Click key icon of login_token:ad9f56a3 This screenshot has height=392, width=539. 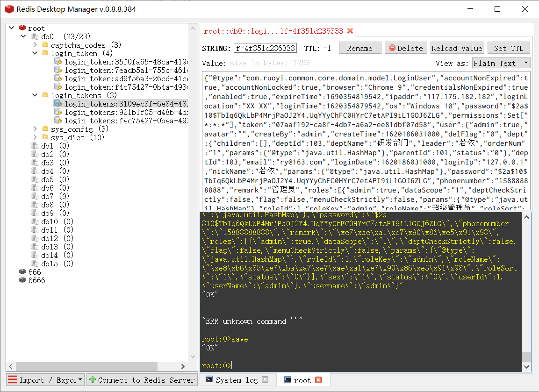pyautogui.click(x=58, y=78)
